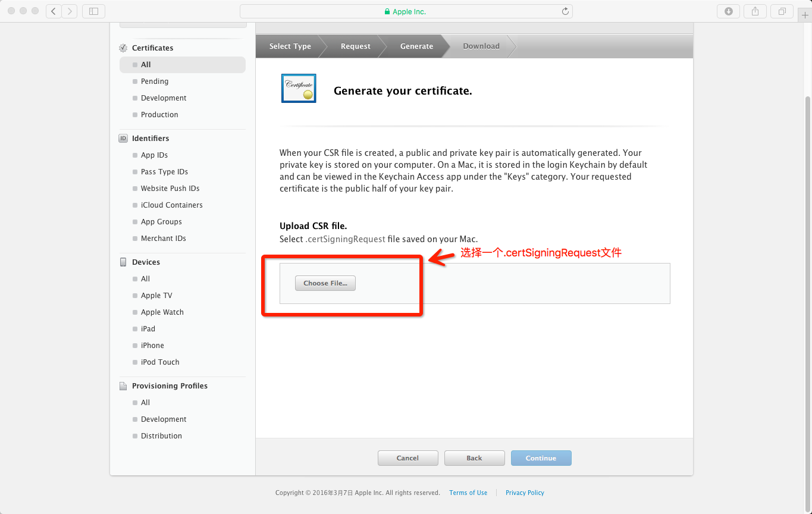812x514 pixels.
Task: Click the 'Generate your certificate.' heading
Action: pyautogui.click(x=403, y=91)
